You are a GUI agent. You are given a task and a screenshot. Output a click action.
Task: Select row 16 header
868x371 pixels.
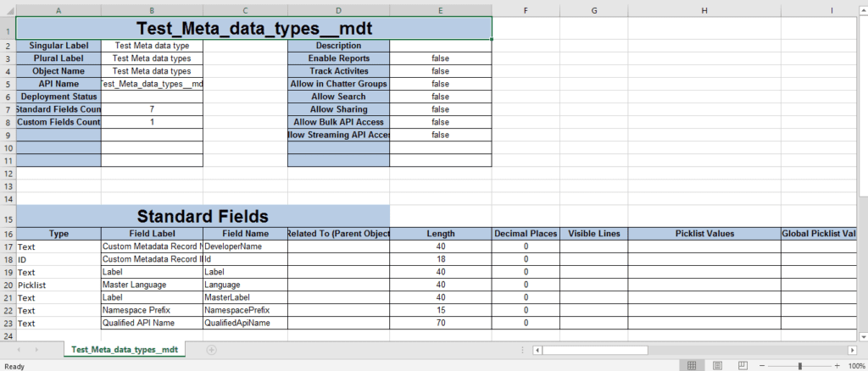tap(8, 233)
